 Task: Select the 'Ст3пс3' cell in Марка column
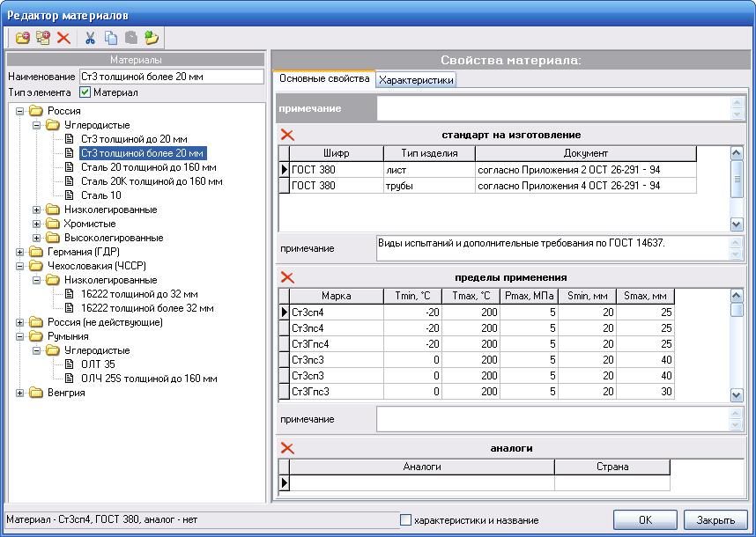pyautogui.click(x=337, y=360)
